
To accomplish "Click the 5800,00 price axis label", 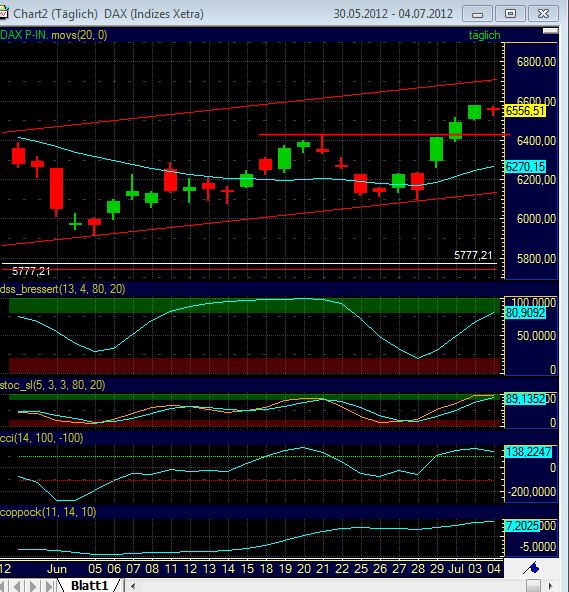I will 536,259.
